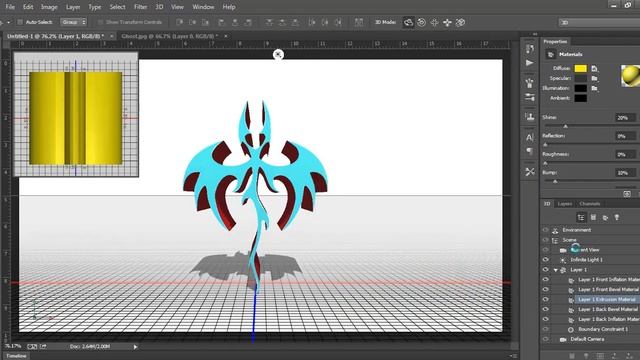Select the Scale 3D Object mode icon

point(460,22)
